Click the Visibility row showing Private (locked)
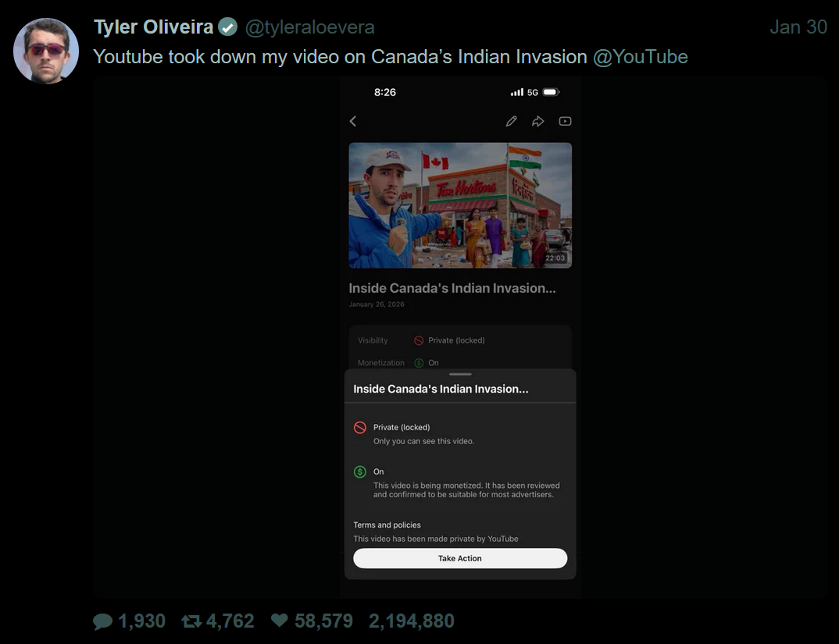Screen dimensions: 839x644 pos(459,340)
